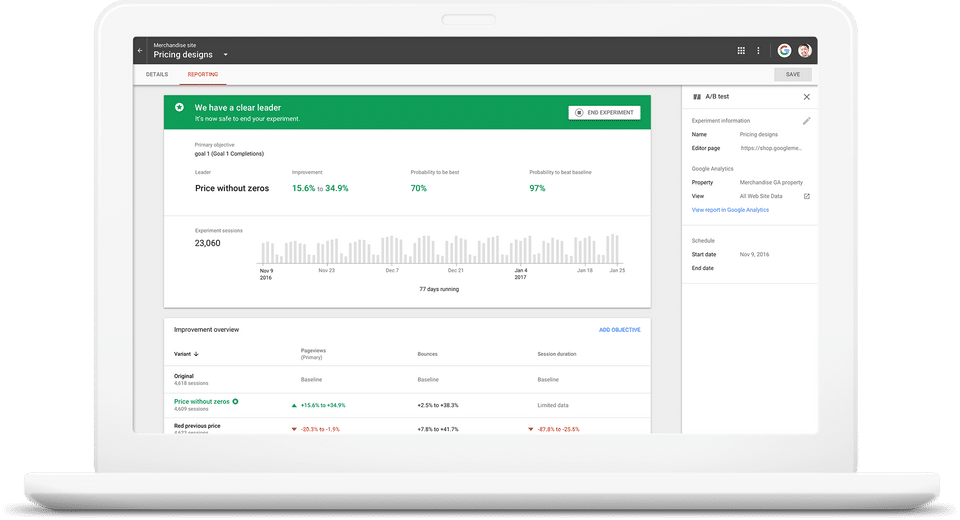
Task: Click the Add Objective link
Action: tap(620, 330)
